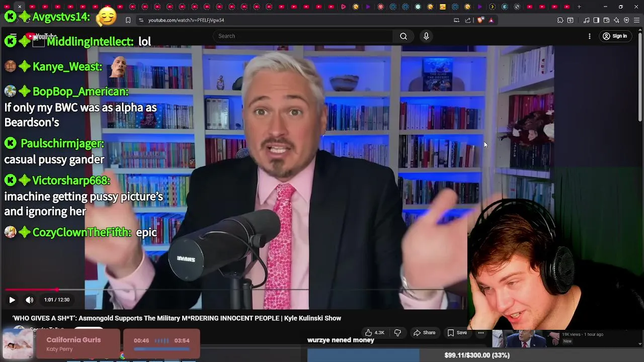Viewport: 644px width, 362px height.
Task: Open the Leo AI sparkle icon
Action: (x=616, y=20)
